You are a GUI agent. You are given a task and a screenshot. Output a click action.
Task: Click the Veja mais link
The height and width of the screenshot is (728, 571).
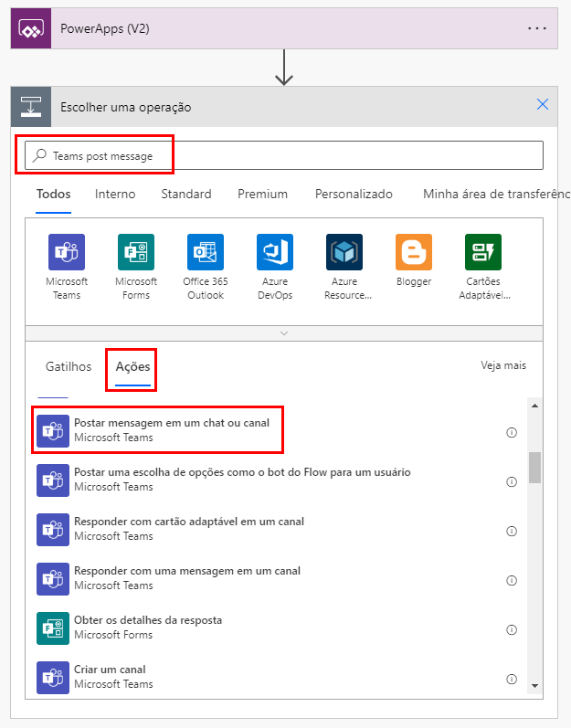(503, 365)
